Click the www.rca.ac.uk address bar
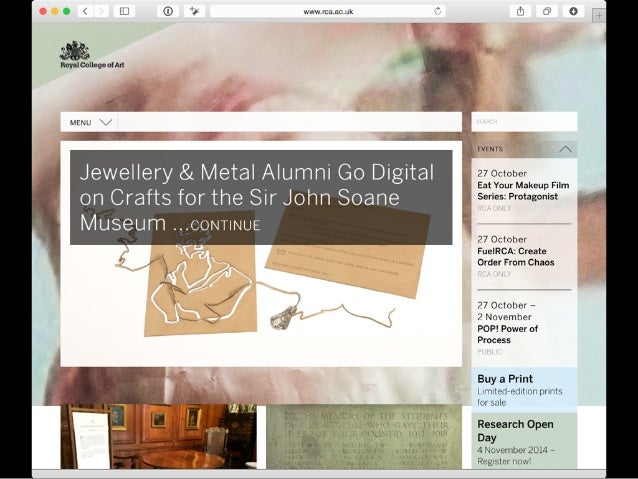This screenshot has height=479, width=638. [x=328, y=11]
